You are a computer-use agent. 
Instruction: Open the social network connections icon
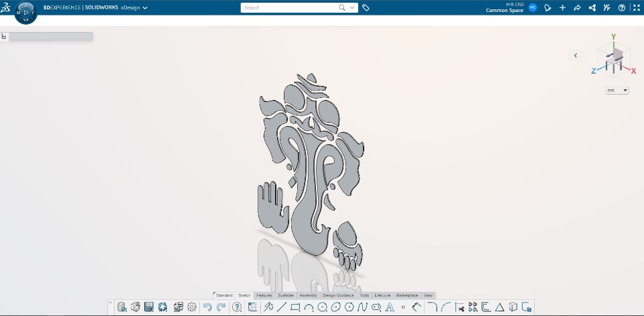pyautogui.click(x=592, y=8)
